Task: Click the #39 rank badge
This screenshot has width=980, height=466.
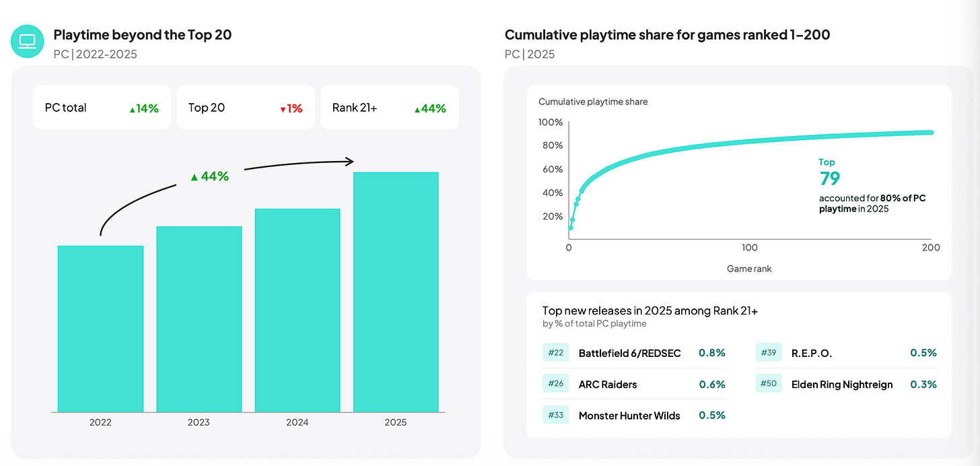Action: coord(769,352)
